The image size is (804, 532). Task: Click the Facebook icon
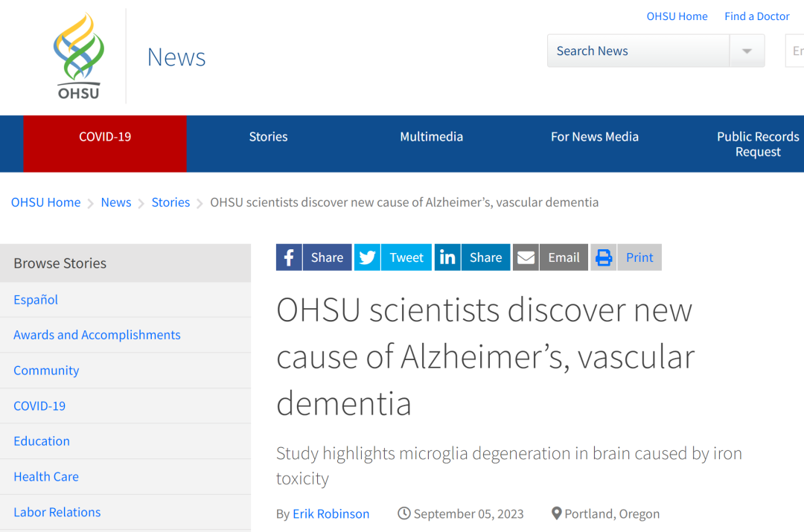pyautogui.click(x=289, y=257)
